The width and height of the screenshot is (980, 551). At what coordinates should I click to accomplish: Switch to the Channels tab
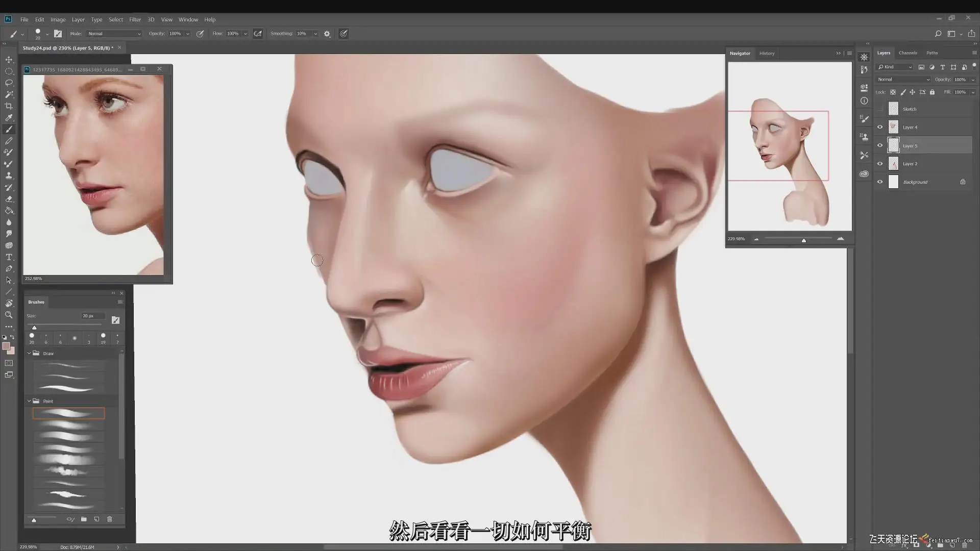pyautogui.click(x=908, y=53)
